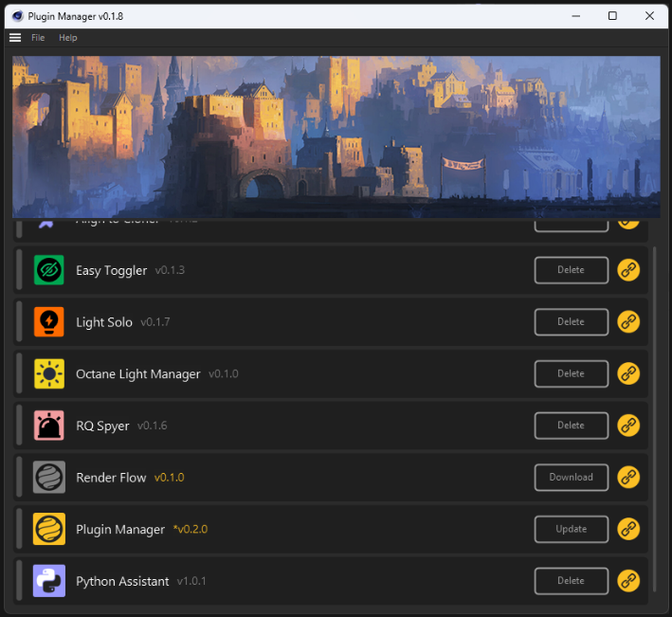Click the Easy Toggler row drag handle
Image resolution: width=672 pixels, height=617 pixels.
(19, 270)
